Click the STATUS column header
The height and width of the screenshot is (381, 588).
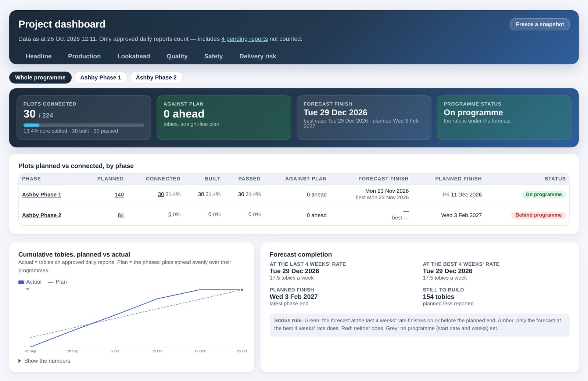pos(555,179)
